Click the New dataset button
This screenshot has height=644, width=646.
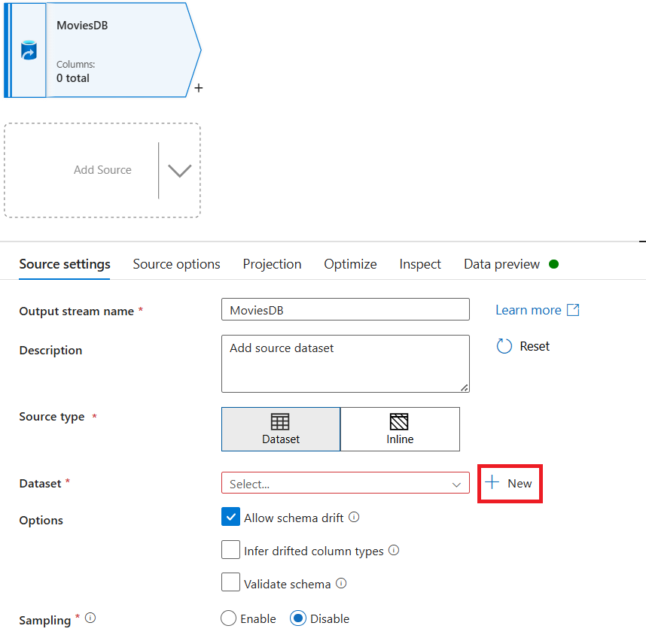point(510,484)
